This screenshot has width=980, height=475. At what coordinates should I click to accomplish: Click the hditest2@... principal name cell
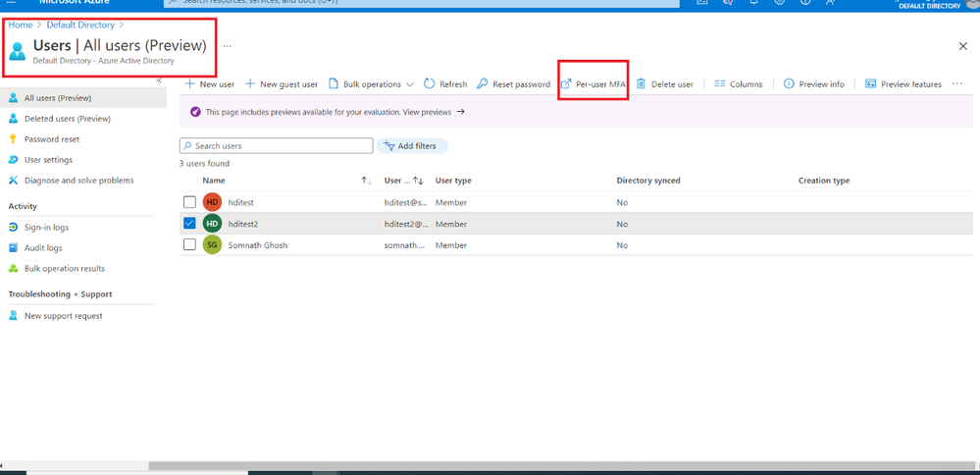(406, 224)
